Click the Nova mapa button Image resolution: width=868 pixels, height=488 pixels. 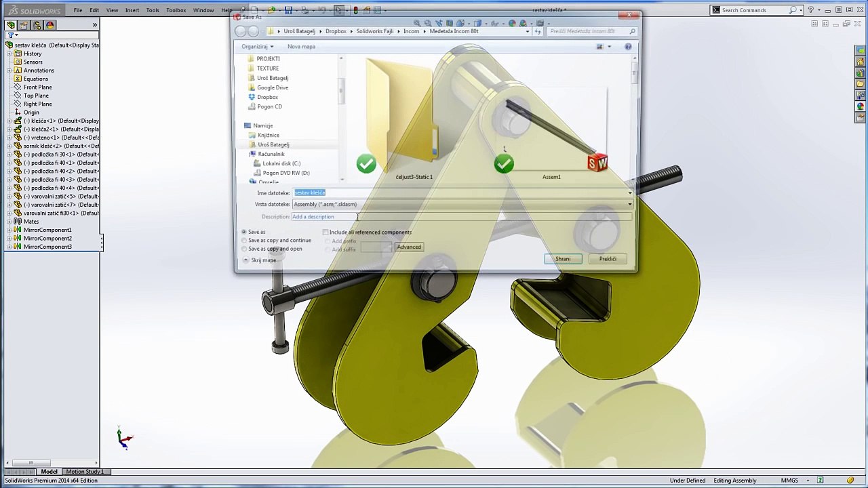[x=301, y=47]
